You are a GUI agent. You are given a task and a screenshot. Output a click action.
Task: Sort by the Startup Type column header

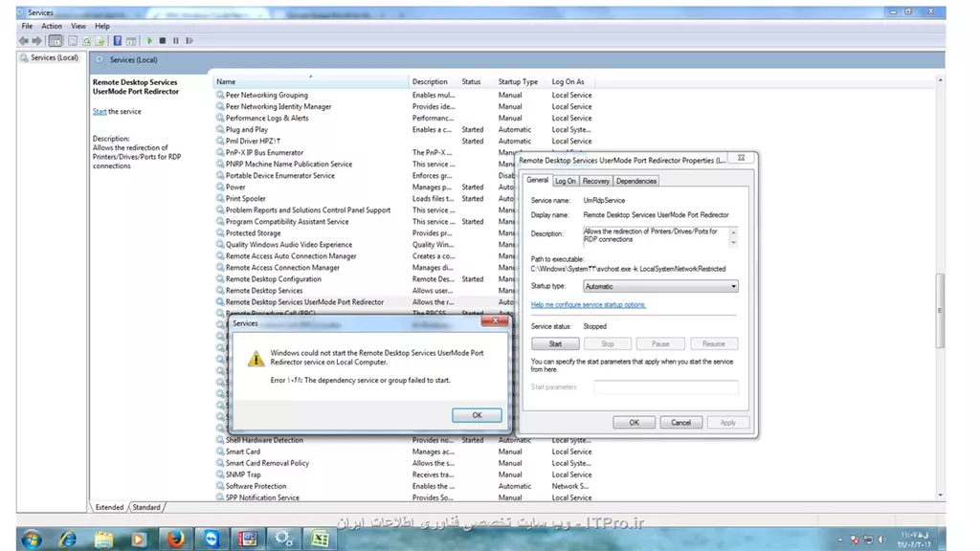tap(521, 82)
